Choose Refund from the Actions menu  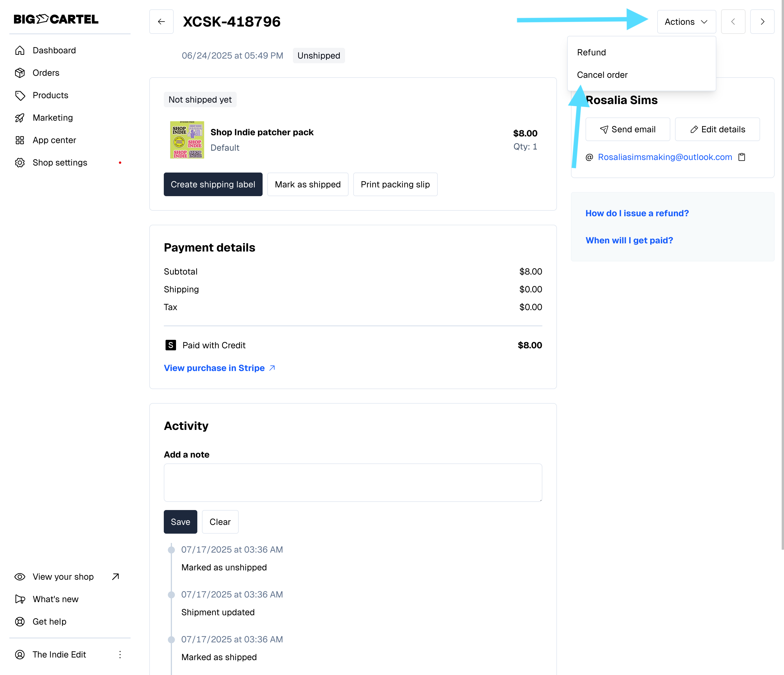tap(591, 52)
